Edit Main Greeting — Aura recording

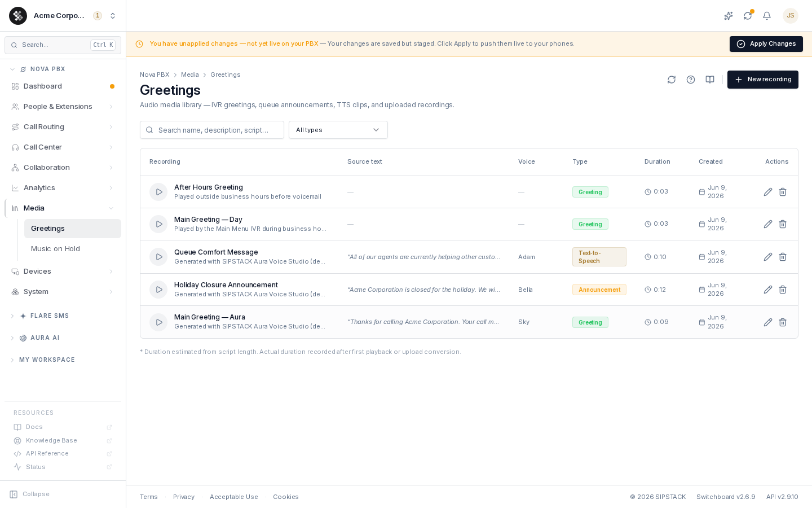768,322
